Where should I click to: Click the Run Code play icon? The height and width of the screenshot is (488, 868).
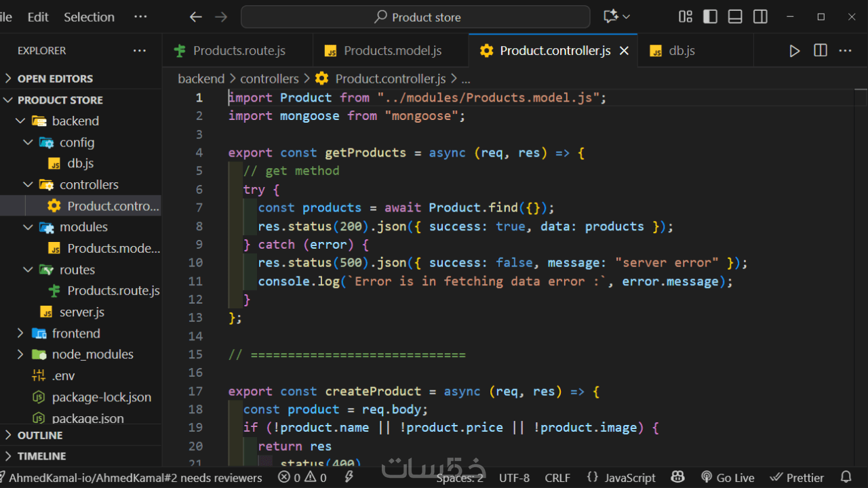click(794, 51)
